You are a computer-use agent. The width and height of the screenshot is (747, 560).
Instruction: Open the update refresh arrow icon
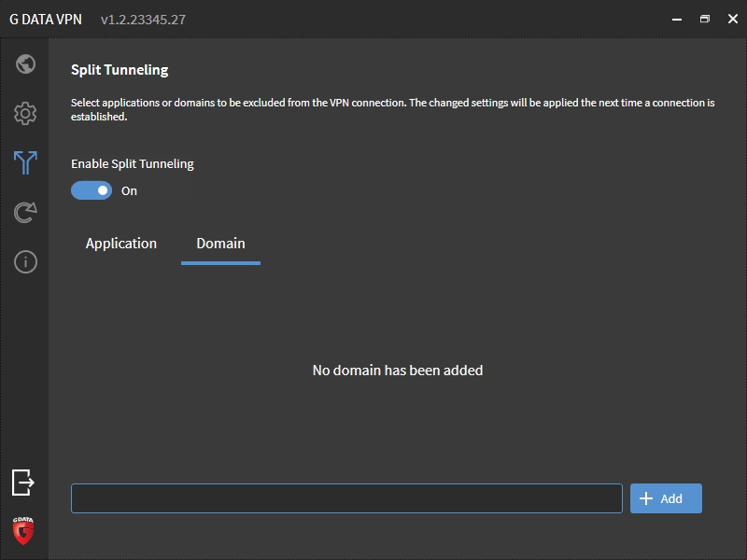tap(25, 213)
